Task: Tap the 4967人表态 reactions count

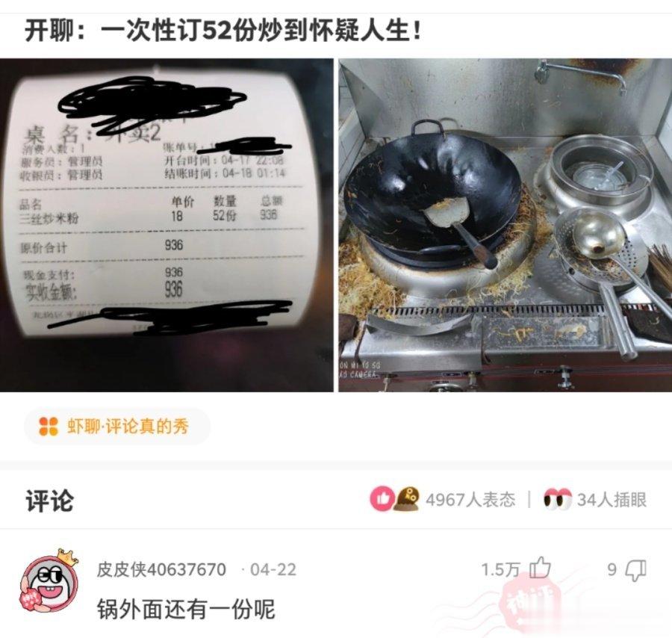Action: pos(470,500)
